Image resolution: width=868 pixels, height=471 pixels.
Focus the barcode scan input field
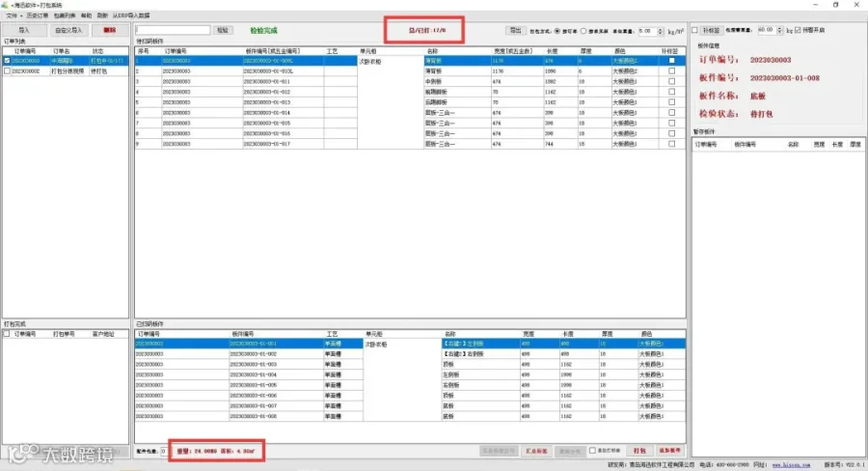click(173, 30)
